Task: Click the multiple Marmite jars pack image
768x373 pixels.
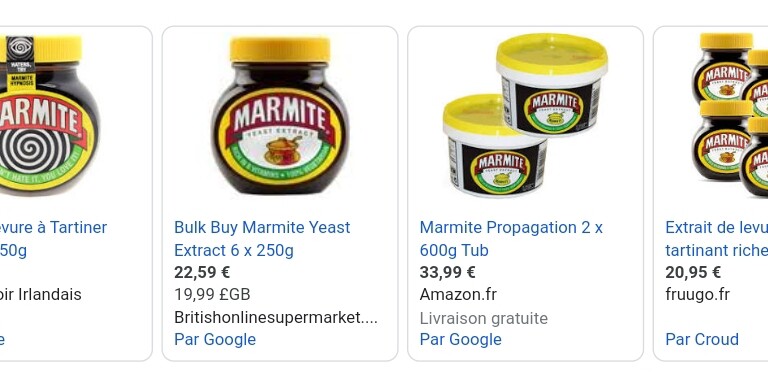Action: tap(730, 116)
